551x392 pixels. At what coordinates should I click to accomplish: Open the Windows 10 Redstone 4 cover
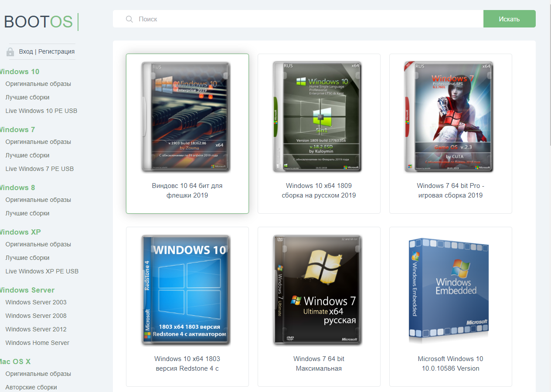pyautogui.click(x=186, y=290)
